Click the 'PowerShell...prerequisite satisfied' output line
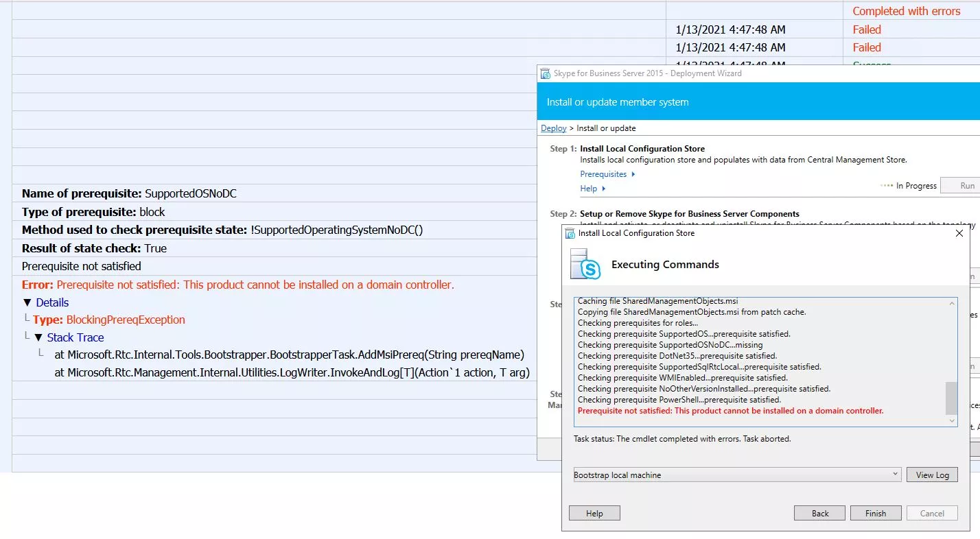 tap(679, 400)
